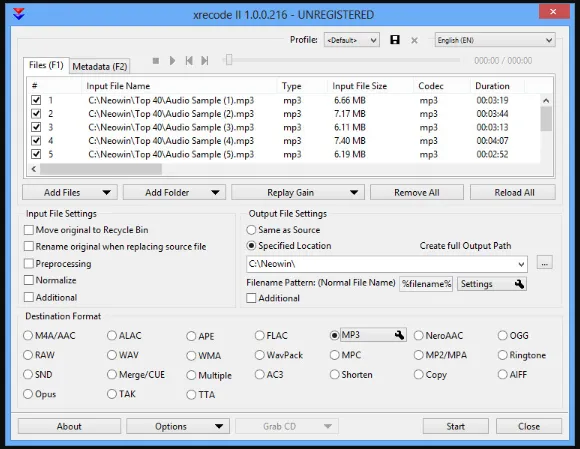Screen dimensions: 580x449
Task: Open MP3 settings via wrench icon
Action: click(399, 335)
